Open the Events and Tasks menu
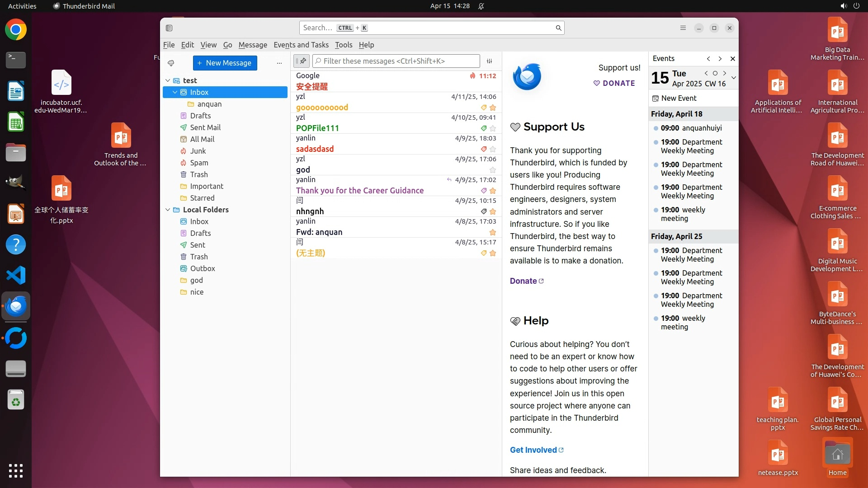868x488 pixels. (x=301, y=45)
